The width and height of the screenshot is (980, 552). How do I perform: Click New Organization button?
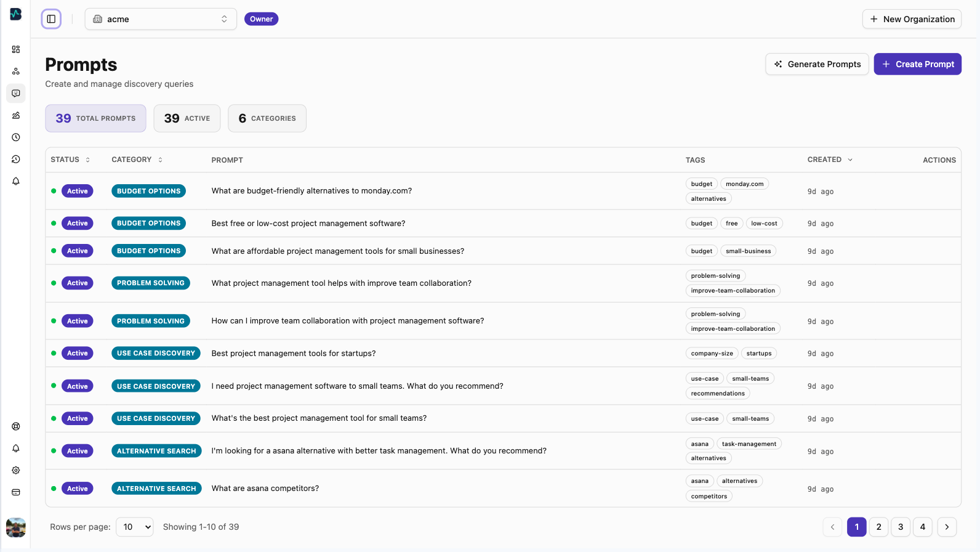point(912,19)
